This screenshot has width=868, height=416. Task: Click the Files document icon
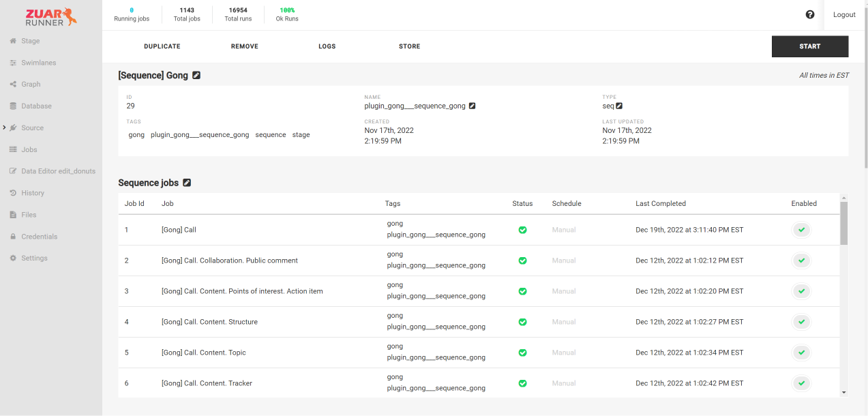(x=13, y=215)
